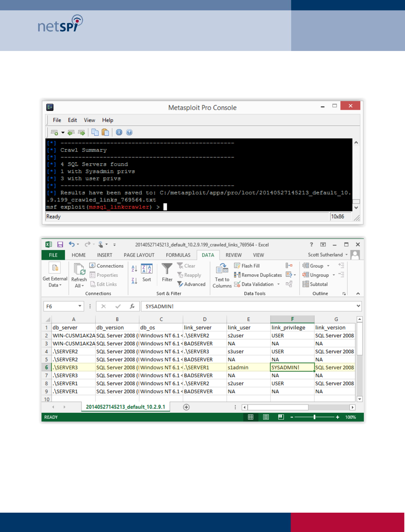
Task: Click the Connections button in the ribbon
Action: point(106,266)
